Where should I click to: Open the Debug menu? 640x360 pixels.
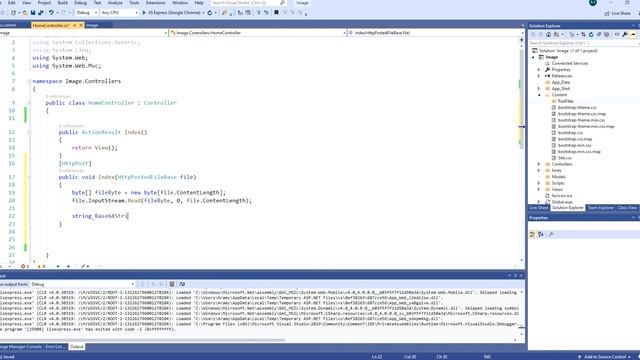pyautogui.click(x=80, y=3)
